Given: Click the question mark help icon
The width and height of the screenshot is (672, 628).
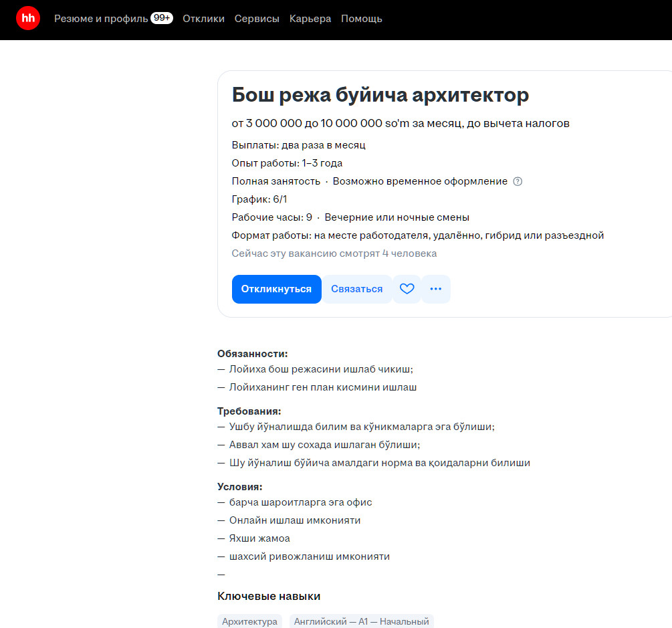Looking at the screenshot, I should [518, 181].
